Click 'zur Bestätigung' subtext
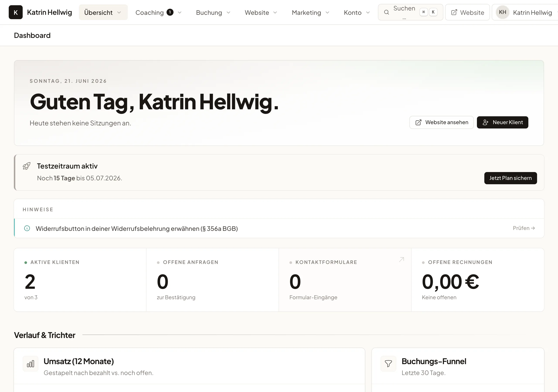This screenshot has width=558, height=392. 176,297
